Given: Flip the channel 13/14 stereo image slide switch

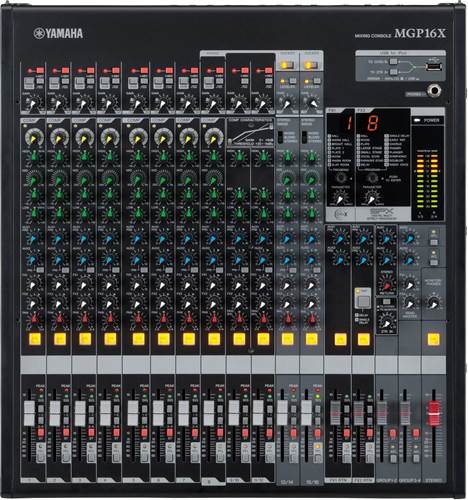Looking at the screenshot, I should point(281,137).
